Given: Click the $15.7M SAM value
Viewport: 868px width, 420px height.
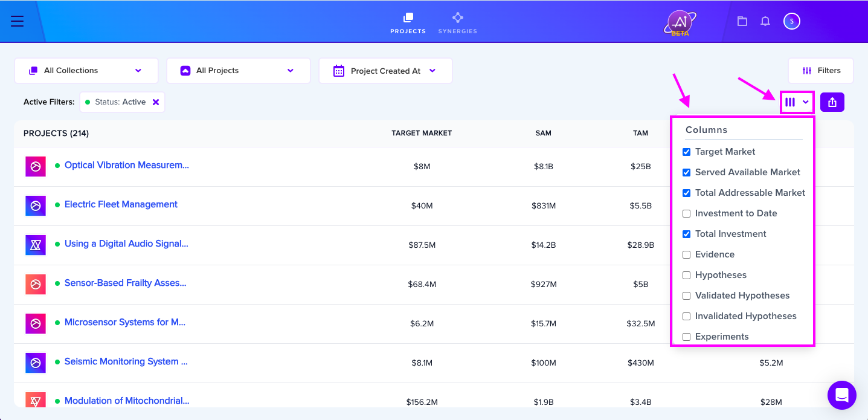Looking at the screenshot, I should (544, 323).
